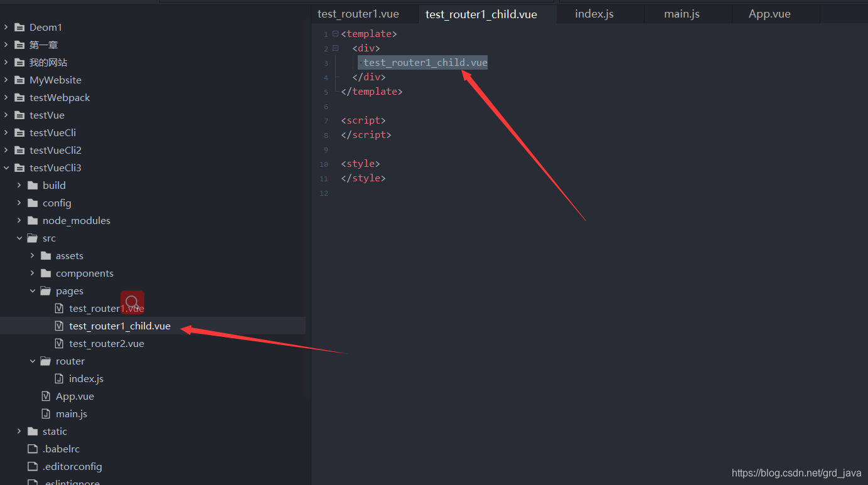Click the Vue file icon beside test_router2.vue
This screenshot has width=868, height=485.
click(x=59, y=343)
